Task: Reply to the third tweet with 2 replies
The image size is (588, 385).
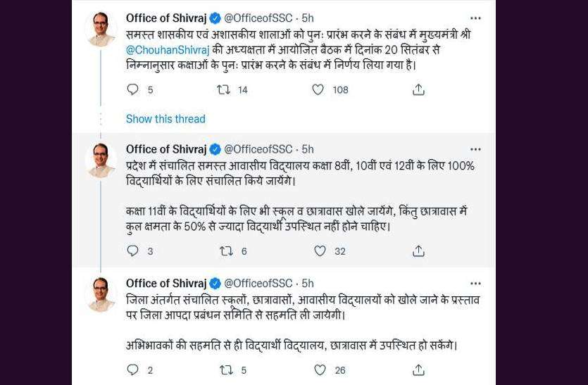Action: (133, 370)
